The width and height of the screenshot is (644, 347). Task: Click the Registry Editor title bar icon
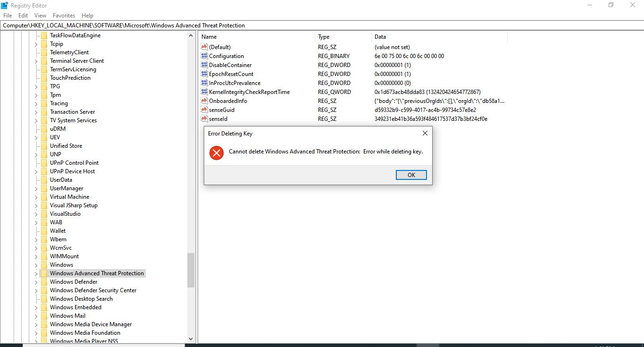click(5, 5)
